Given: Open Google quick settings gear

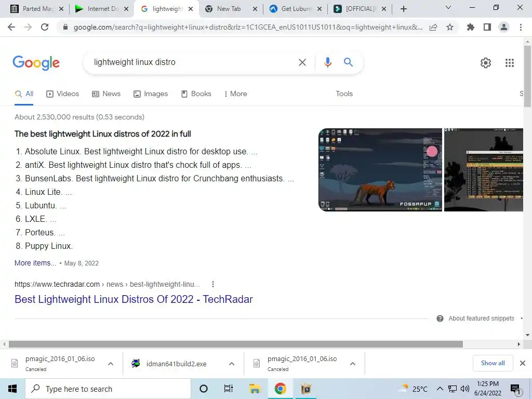Looking at the screenshot, I should pyautogui.click(x=486, y=63).
